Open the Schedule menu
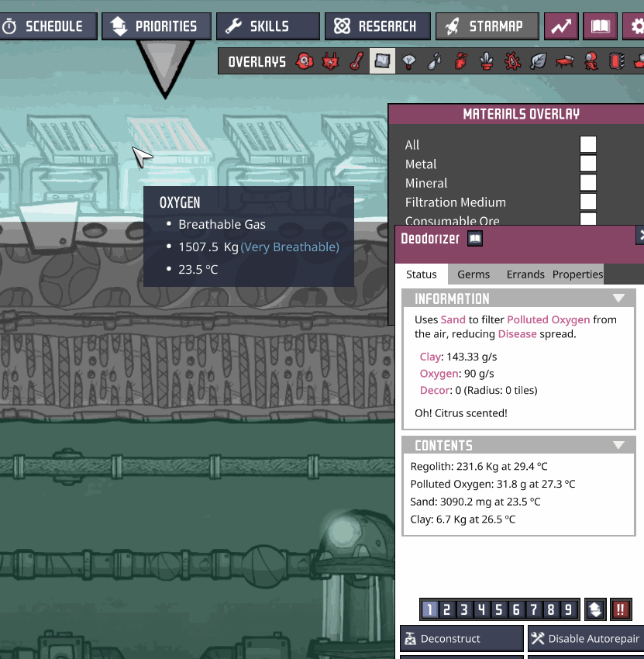This screenshot has width=644, height=659. pyautogui.click(x=47, y=26)
